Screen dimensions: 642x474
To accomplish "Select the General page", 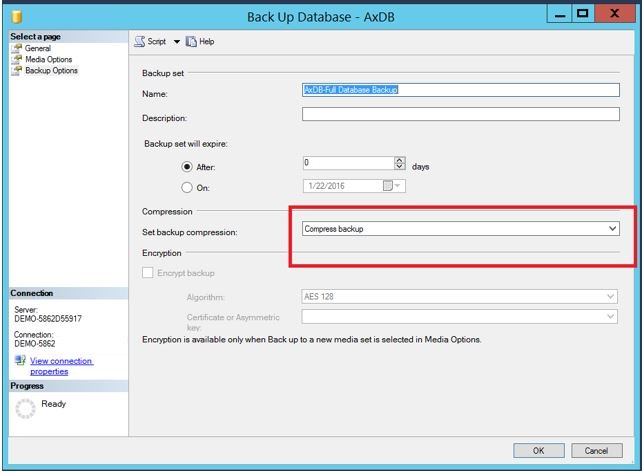I will tap(38, 48).
